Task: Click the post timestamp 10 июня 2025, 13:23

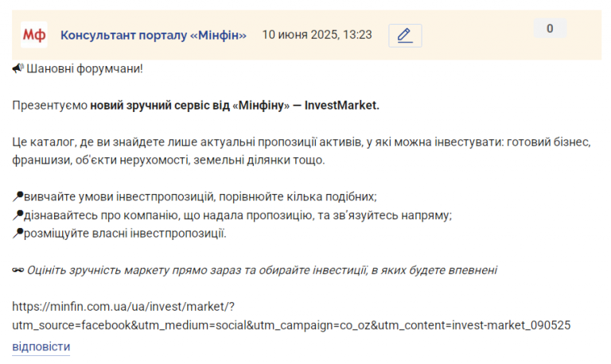Action: point(317,35)
